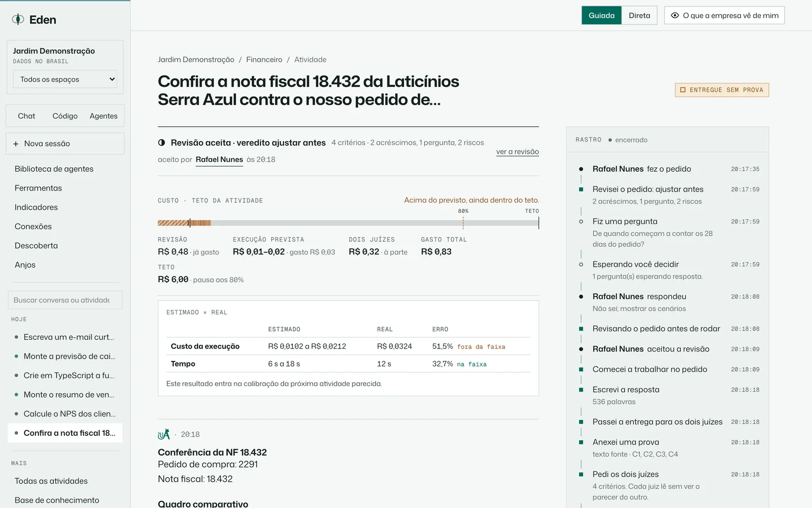Screen dimensions: 812x508
Task: Switch to Direta mode
Action: point(639,15)
